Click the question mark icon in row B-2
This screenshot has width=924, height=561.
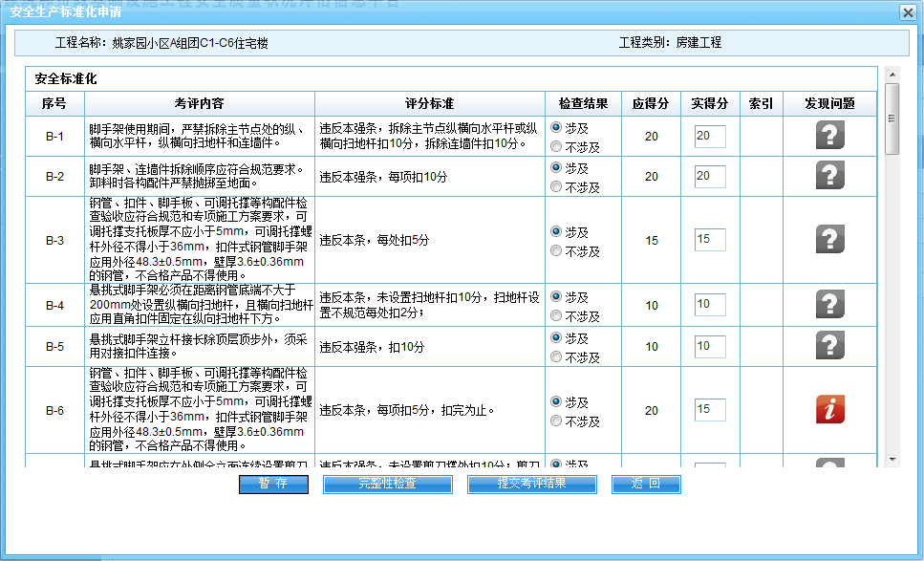pos(829,176)
